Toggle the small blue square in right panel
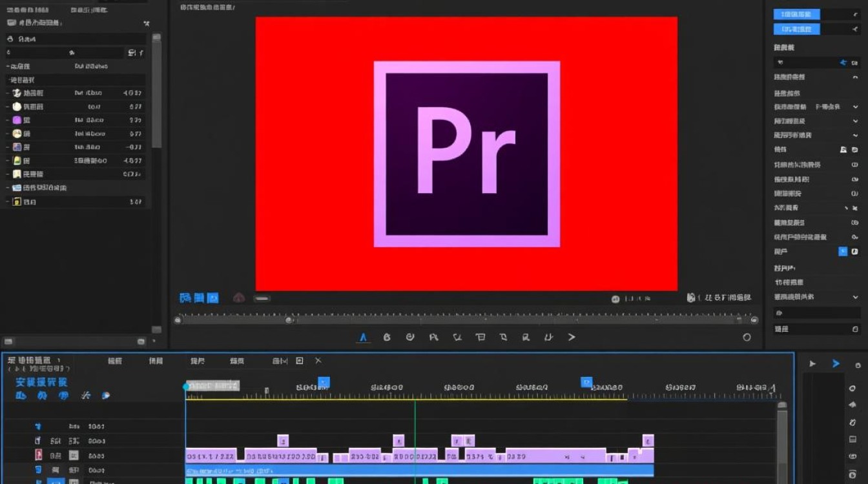 [843, 251]
